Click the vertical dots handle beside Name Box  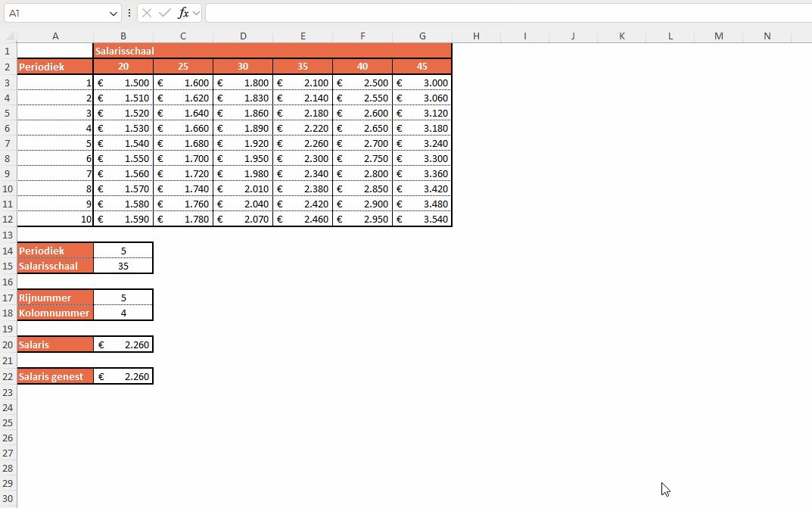click(x=129, y=13)
